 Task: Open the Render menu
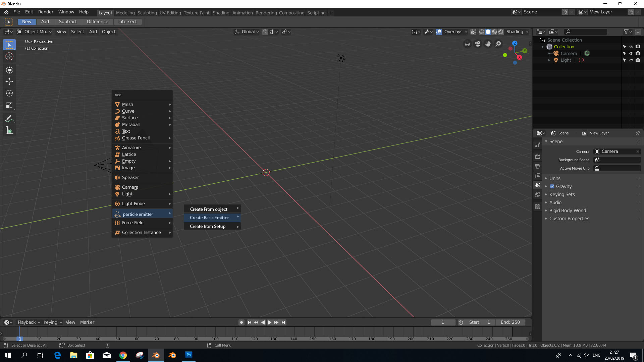(x=46, y=12)
